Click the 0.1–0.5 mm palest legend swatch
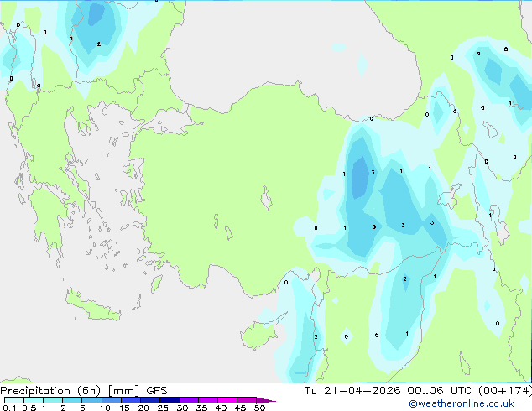 coord(14,400)
